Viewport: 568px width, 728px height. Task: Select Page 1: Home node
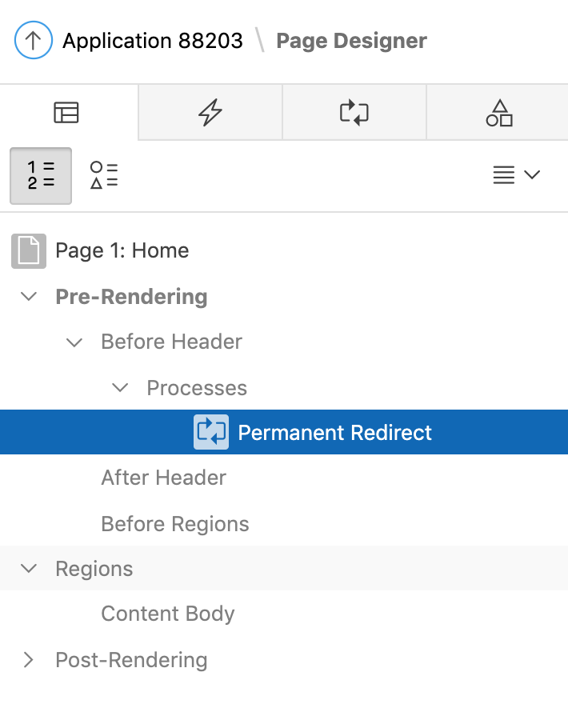[x=122, y=251]
